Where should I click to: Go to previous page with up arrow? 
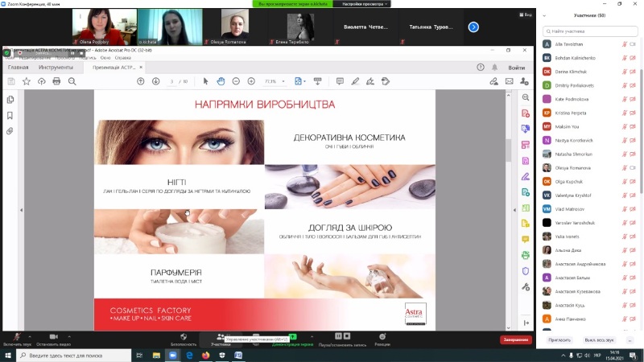(140, 81)
